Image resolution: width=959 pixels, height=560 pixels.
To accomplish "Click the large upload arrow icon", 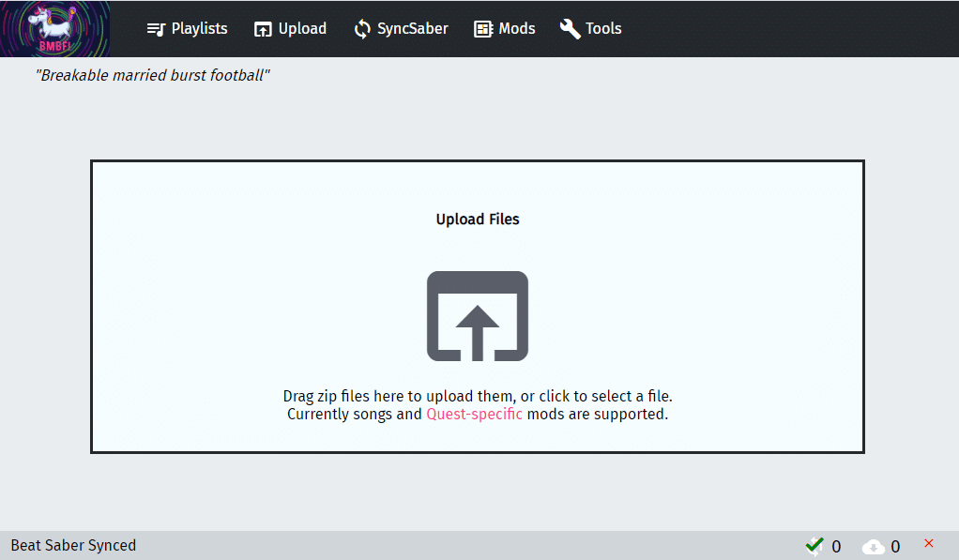I will click(x=478, y=316).
